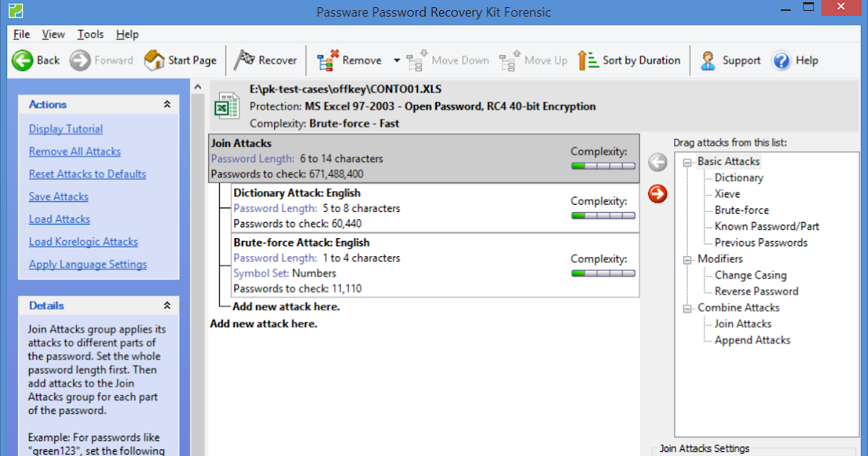
Task: Collapse the Combine Attacks tree node
Action: [x=687, y=308]
